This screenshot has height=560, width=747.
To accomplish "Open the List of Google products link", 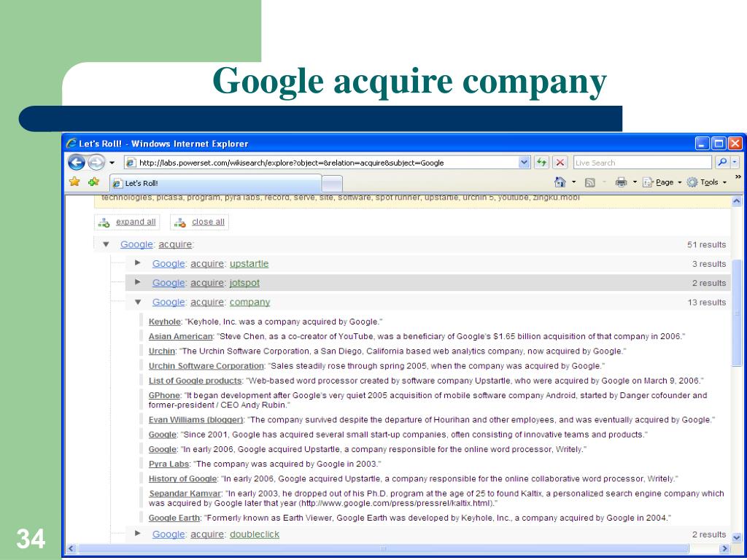I will pyautogui.click(x=195, y=381).
